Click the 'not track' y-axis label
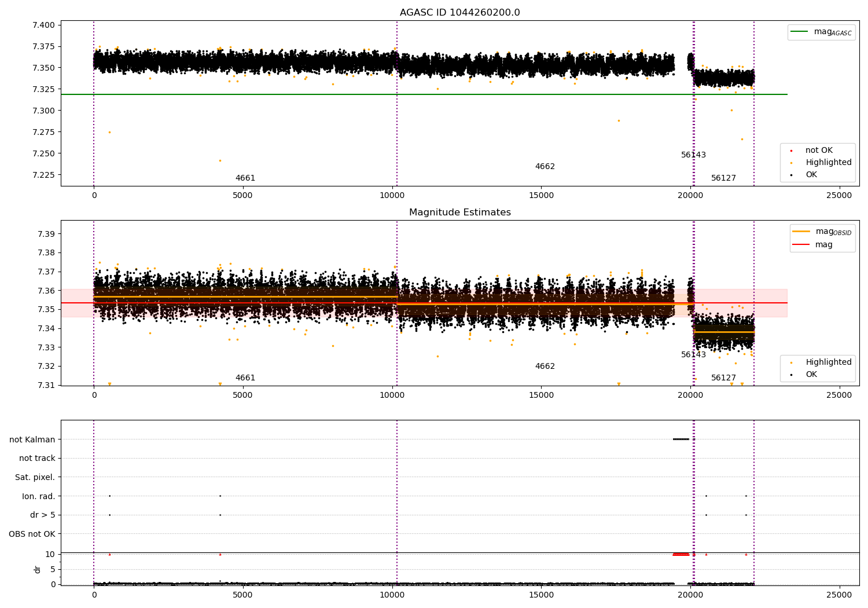The width and height of the screenshot is (868, 608). click(37, 459)
